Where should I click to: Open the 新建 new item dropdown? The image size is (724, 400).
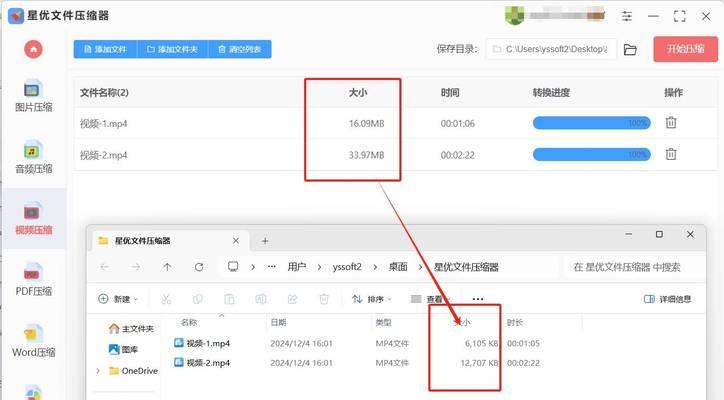click(118, 299)
